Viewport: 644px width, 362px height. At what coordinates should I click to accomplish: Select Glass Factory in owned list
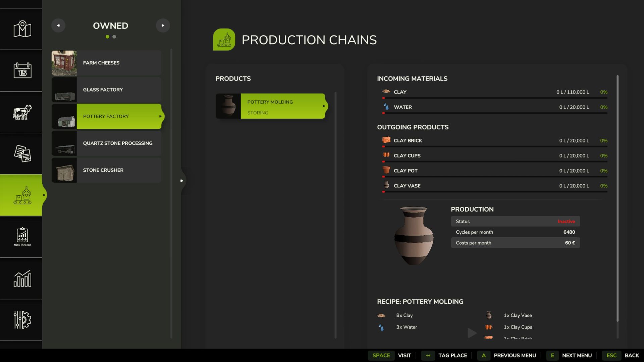(x=107, y=90)
